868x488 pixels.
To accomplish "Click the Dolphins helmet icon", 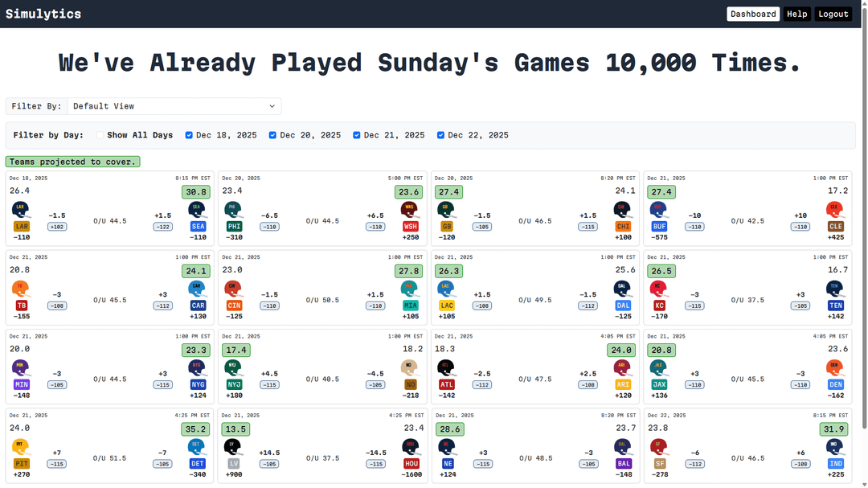I will tap(410, 289).
